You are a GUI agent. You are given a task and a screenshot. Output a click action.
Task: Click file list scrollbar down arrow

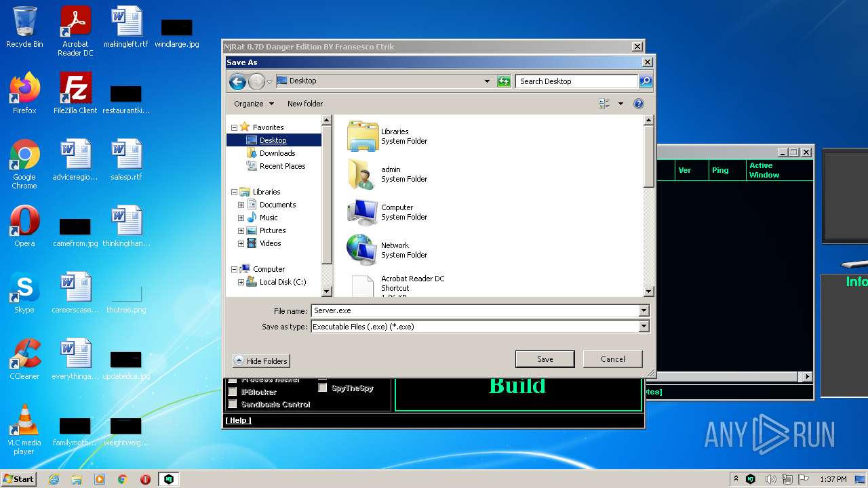(648, 291)
